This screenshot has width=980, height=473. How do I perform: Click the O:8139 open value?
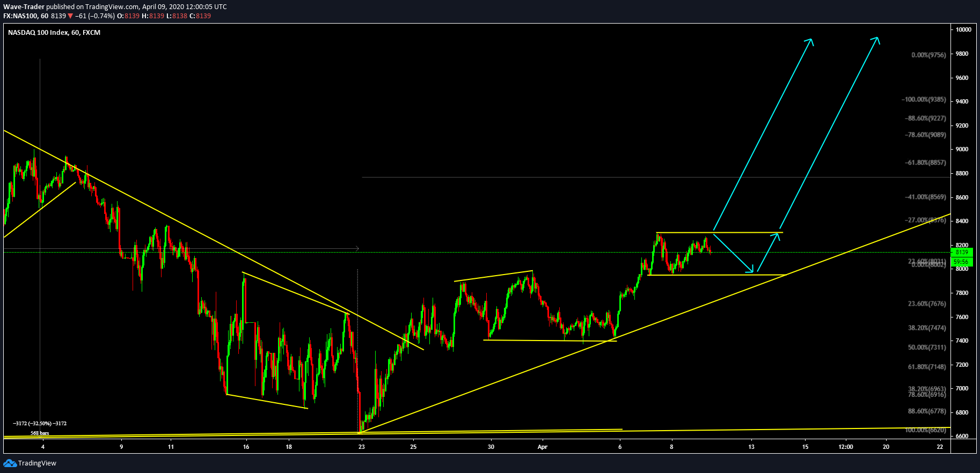point(128,16)
